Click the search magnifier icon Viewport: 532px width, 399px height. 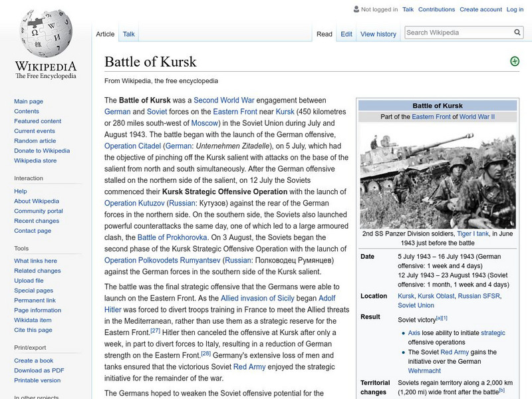[517, 33]
